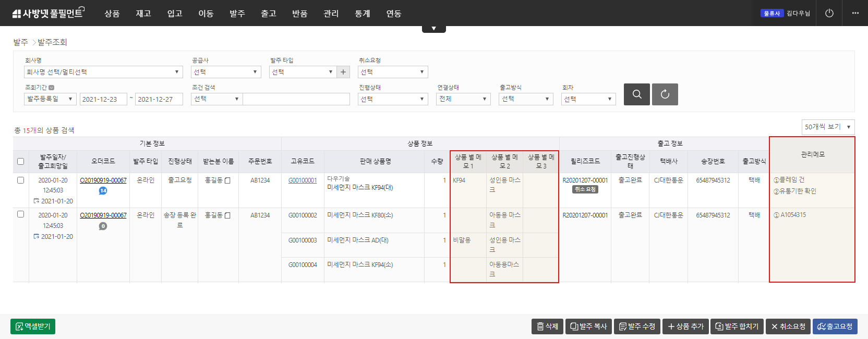This screenshot has height=339, width=868.
Task: Click the magnifier search button
Action: [636, 94]
